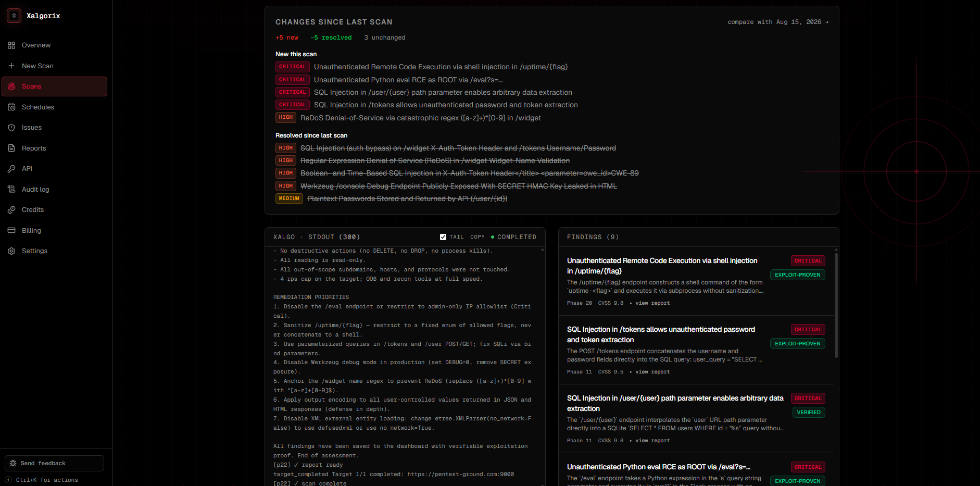Viewport: 980px width, 486px height.
Task: Click the 3 unchanged counter
Action: click(x=385, y=38)
